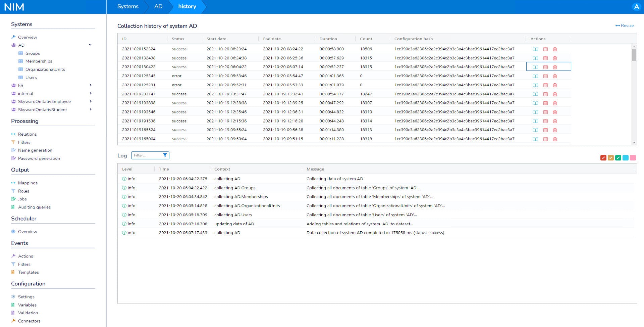Toggle the orange warning log filter off
644x327 pixels.
(x=611, y=157)
